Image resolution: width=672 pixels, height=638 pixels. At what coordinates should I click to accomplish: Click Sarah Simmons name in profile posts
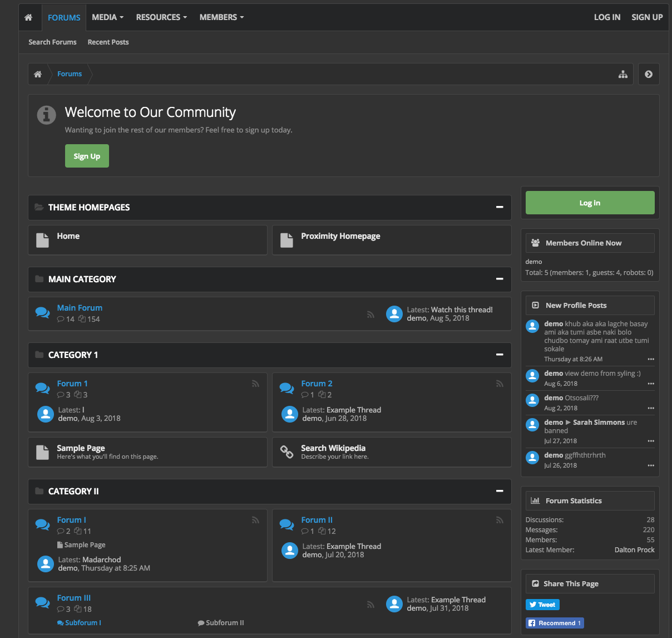pos(599,423)
